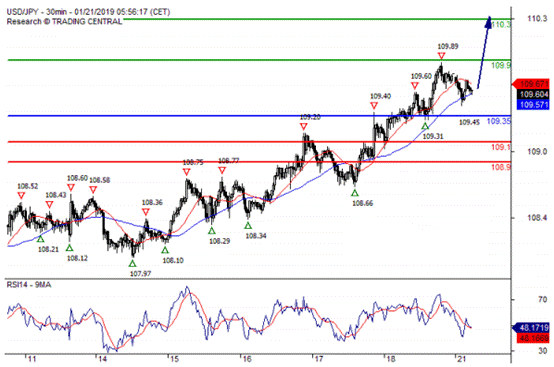Click the green triangle above 108.66 label
554x367 pixels.
(355, 193)
